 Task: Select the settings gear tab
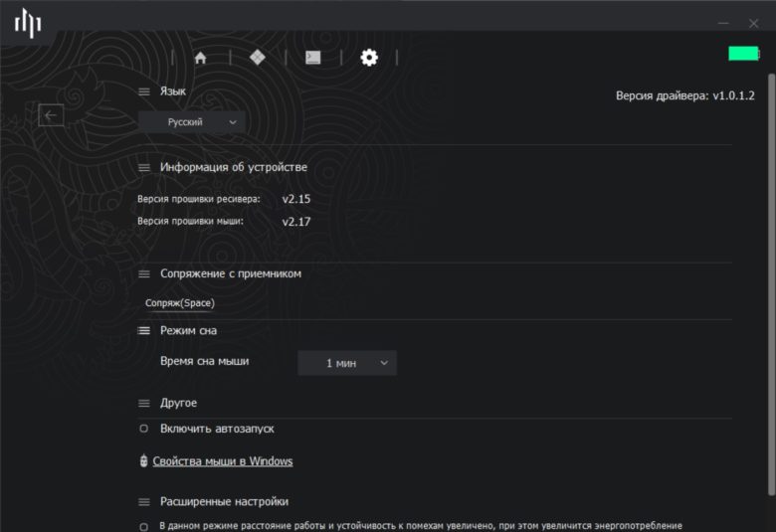(x=369, y=58)
